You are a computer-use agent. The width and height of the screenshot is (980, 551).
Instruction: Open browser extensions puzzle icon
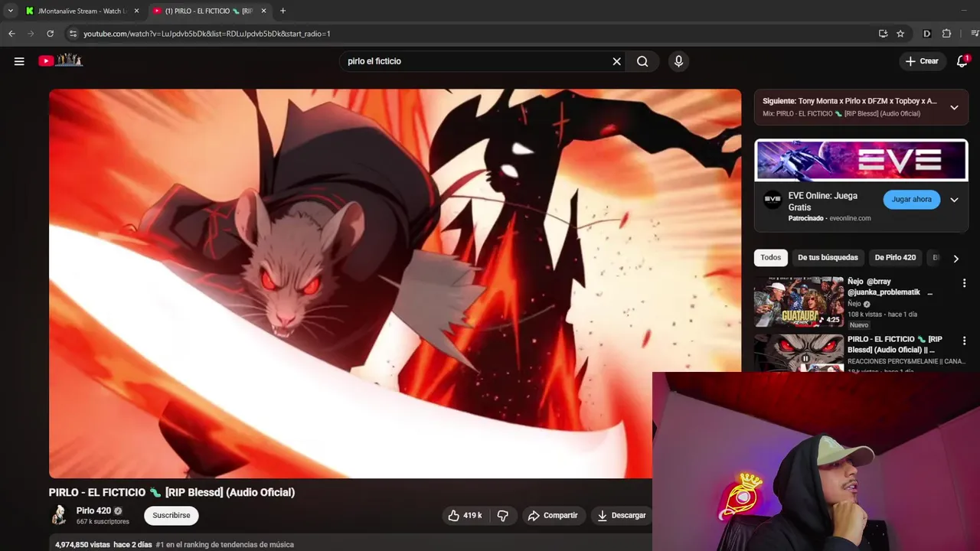(946, 34)
